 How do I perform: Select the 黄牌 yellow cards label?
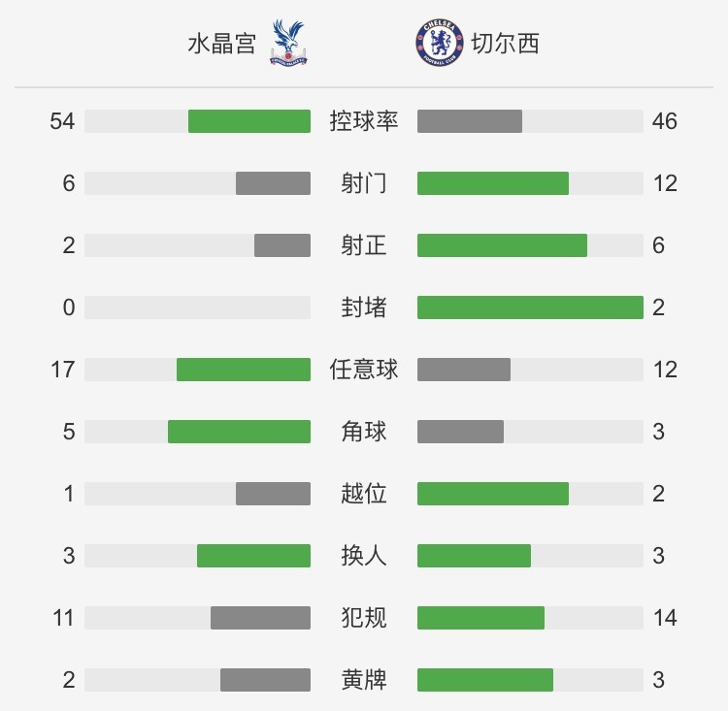364,680
